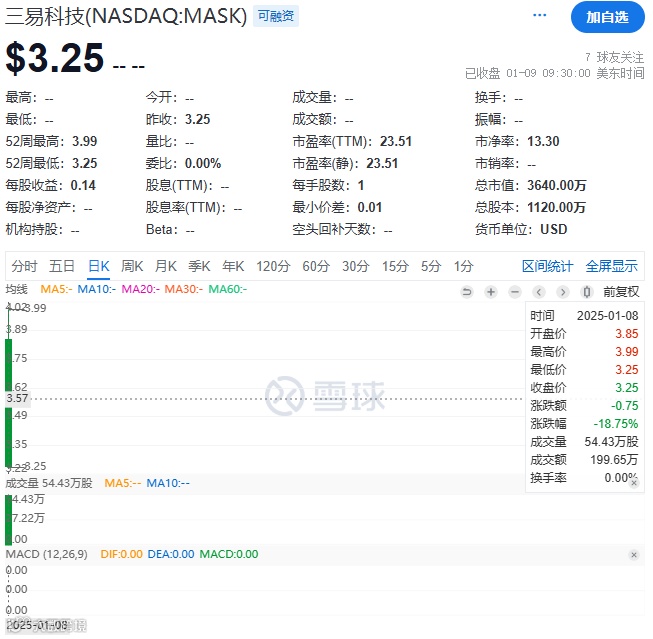Image resolution: width=653 pixels, height=639 pixels.
Task: Click the 总市值 3640.00万 value
Action: click(x=556, y=185)
